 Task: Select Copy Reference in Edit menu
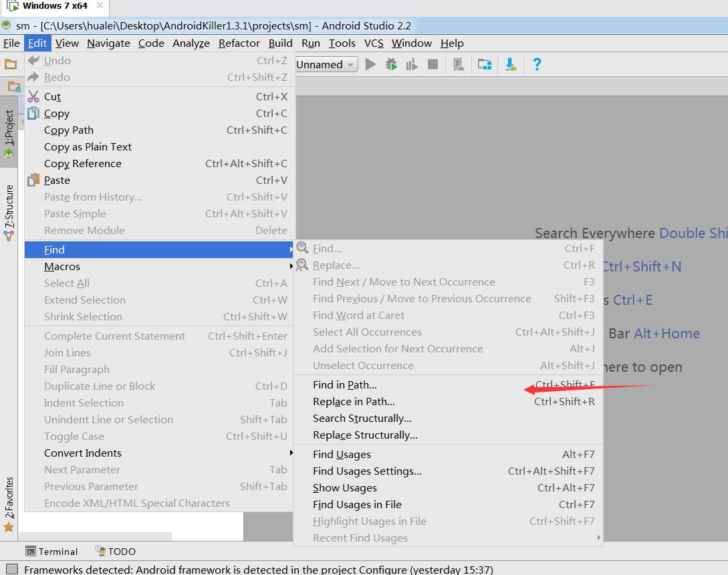tap(159, 164)
